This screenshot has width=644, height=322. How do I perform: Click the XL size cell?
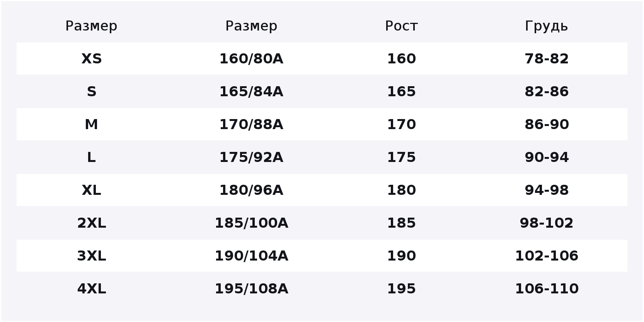(x=92, y=190)
